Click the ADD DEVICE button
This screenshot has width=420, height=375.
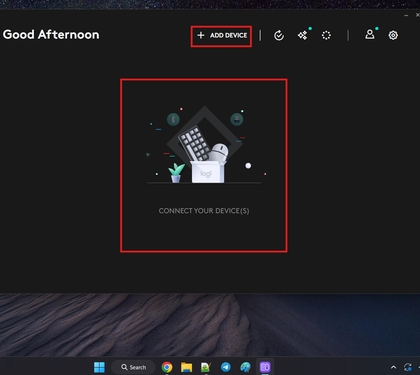pyautogui.click(x=222, y=35)
